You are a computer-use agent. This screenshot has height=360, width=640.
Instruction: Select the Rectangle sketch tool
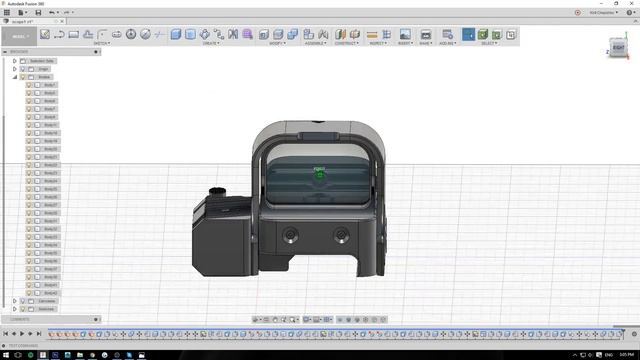click(73, 34)
